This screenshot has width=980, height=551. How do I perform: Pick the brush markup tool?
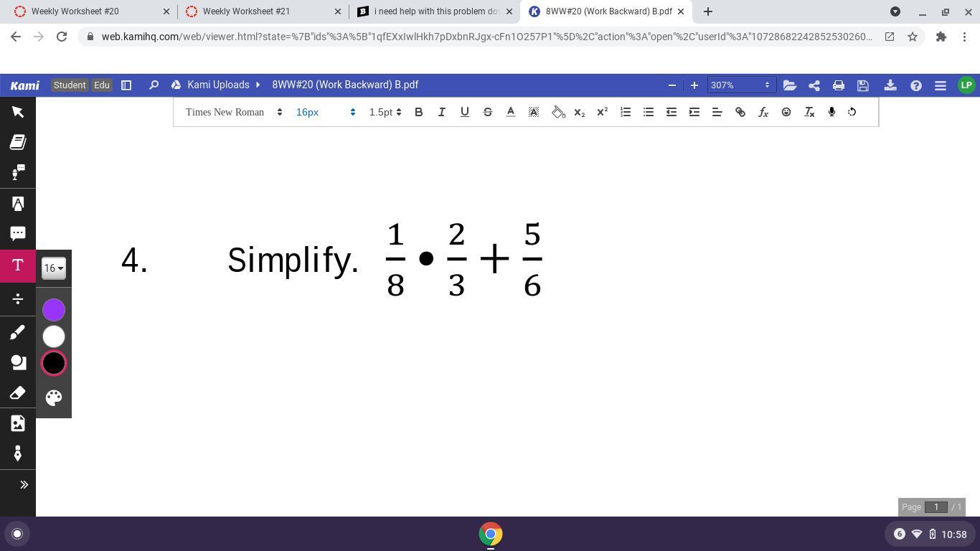(18, 332)
